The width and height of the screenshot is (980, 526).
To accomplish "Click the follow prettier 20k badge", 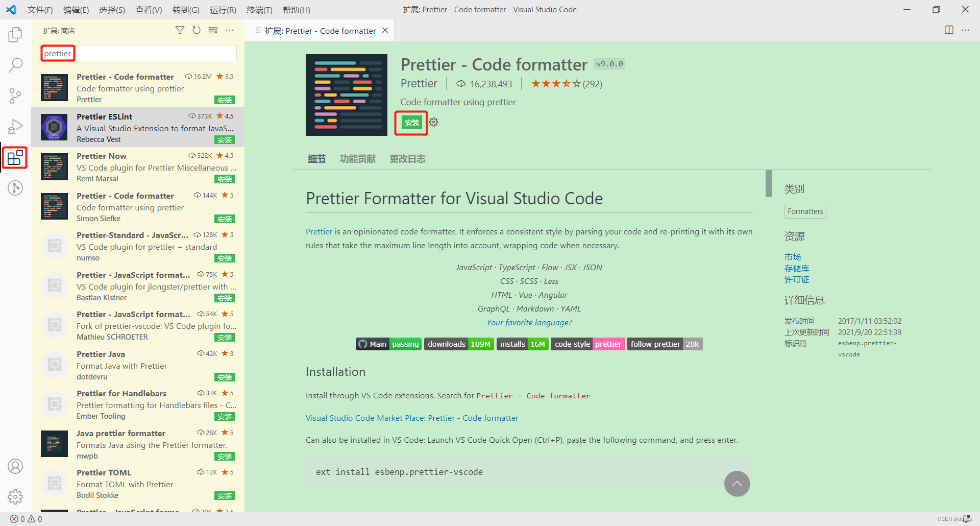I will click(665, 344).
